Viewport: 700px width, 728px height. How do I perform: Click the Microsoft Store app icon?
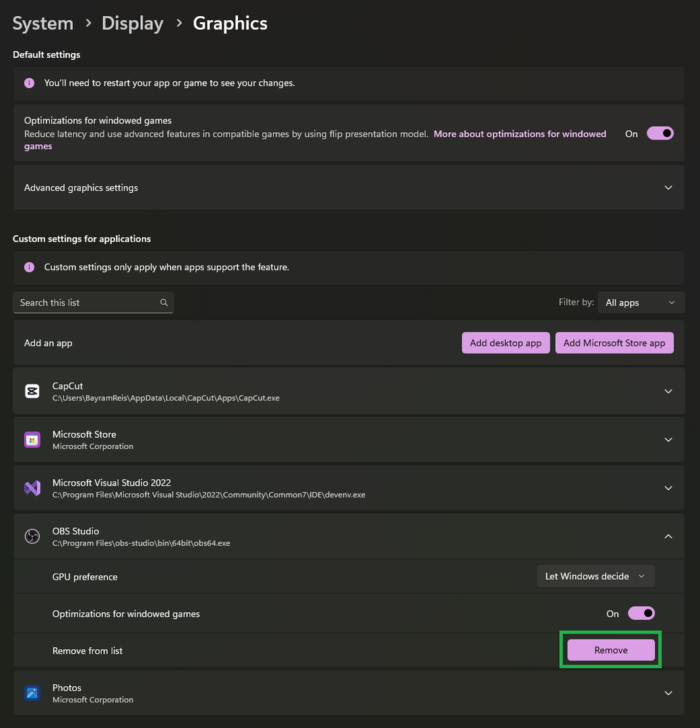(32, 439)
